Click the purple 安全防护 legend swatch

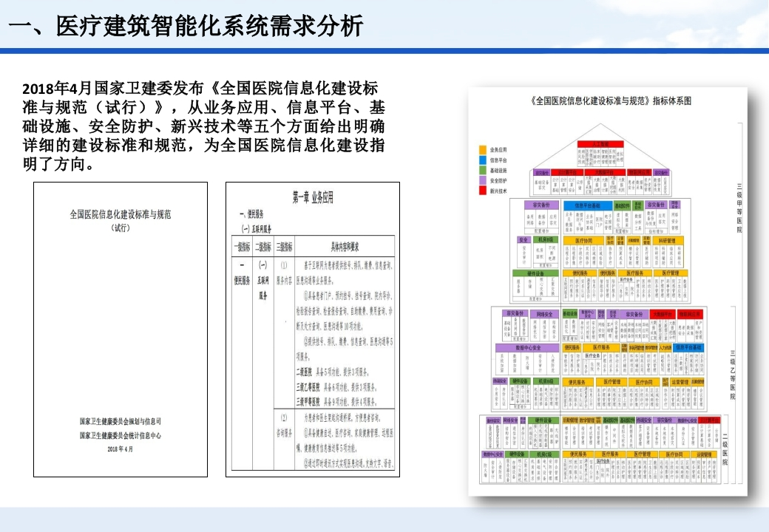[483, 180]
